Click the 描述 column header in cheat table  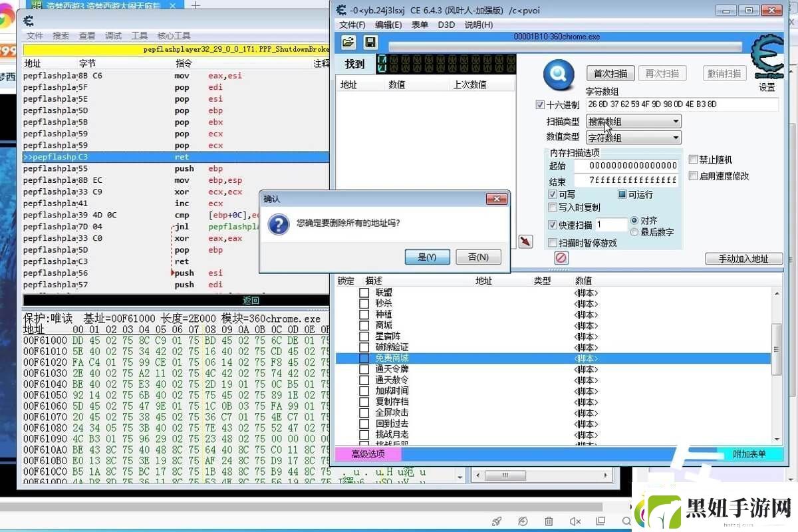tap(374, 281)
